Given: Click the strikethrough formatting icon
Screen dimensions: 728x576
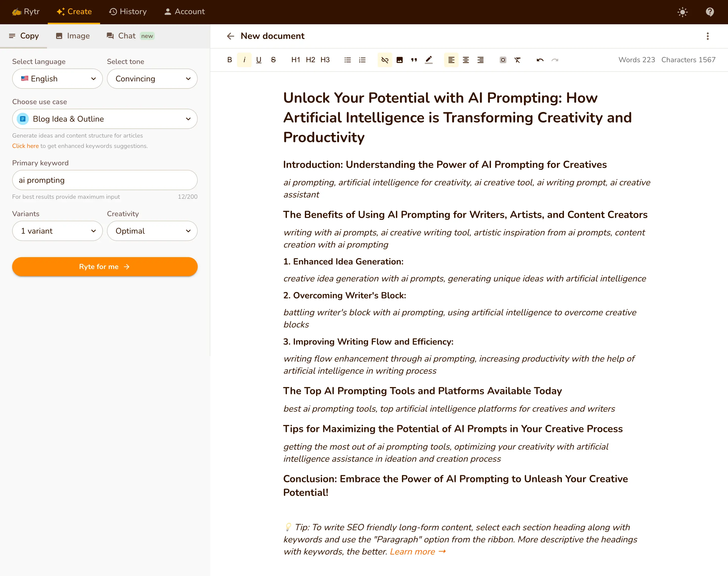Looking at the screenshot, I should [273, 60].
